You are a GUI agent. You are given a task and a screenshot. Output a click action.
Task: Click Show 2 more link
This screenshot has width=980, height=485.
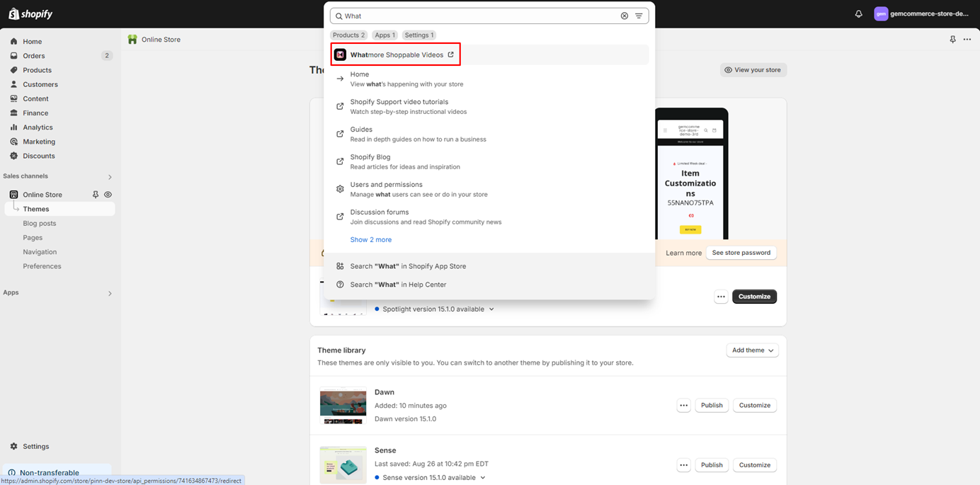pyautogui.click(x=370, y=240)
